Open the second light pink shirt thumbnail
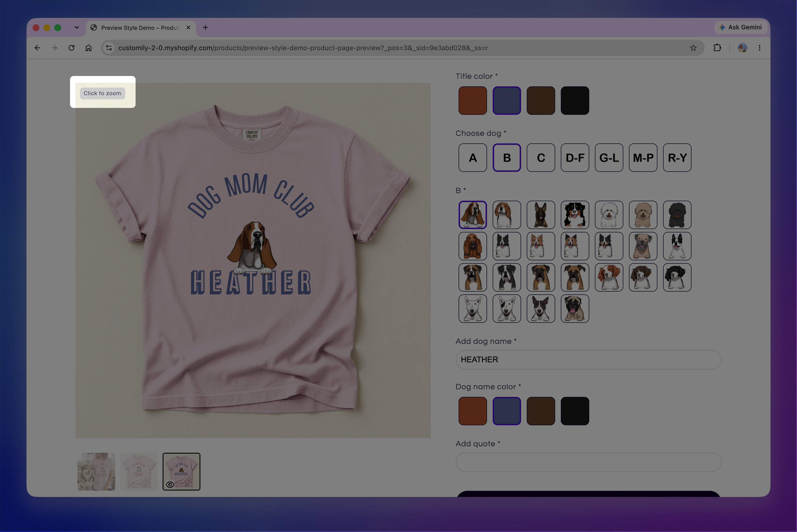 tap(139, 472)
